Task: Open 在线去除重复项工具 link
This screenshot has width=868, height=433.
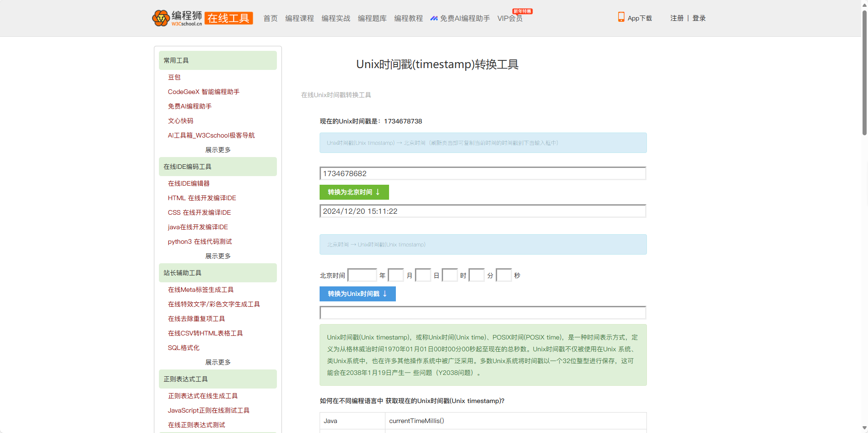Action: pyautogui.click(x=197, y=319)
